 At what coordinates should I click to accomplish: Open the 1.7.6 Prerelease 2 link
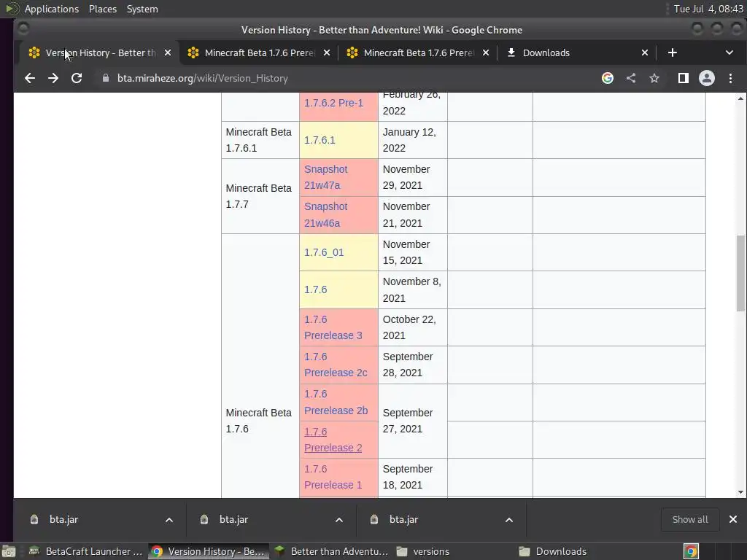[x=333, y=440]
